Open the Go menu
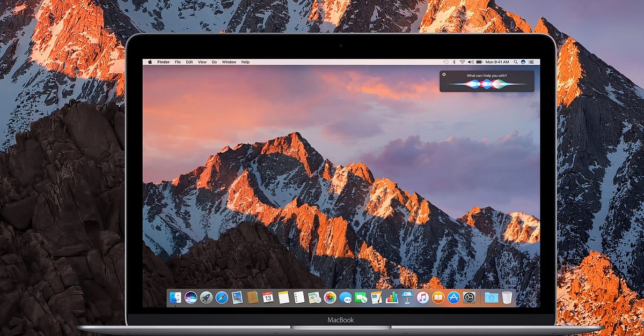The height and width of the screenshot is (336, 644). click(214, 62)
